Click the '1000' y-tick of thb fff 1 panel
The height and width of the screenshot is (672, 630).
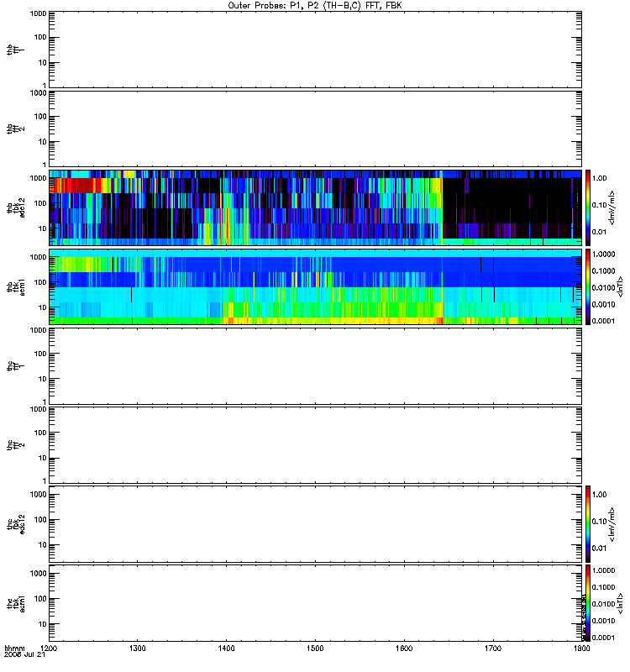click(38, 13)
